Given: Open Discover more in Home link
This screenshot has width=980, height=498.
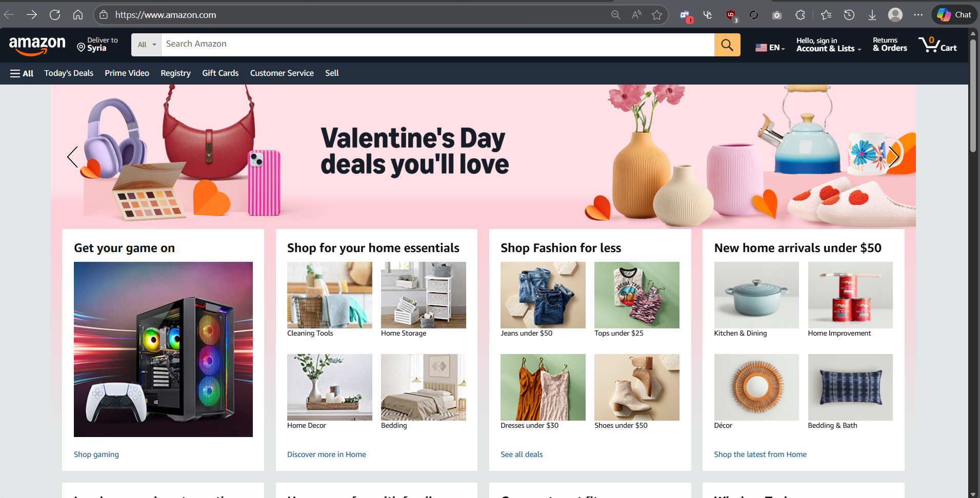Looking at the screenshot, I should point(327,454).
